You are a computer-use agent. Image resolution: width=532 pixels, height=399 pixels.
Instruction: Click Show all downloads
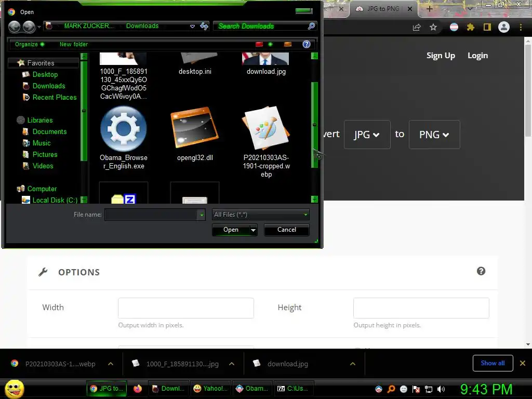pos(493,363)
